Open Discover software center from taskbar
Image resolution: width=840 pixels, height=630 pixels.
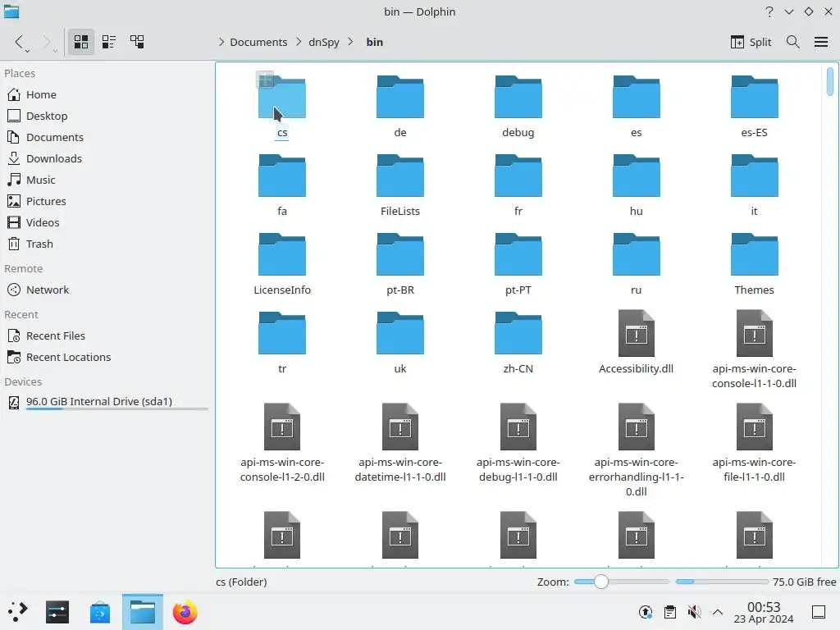(99, 612)
